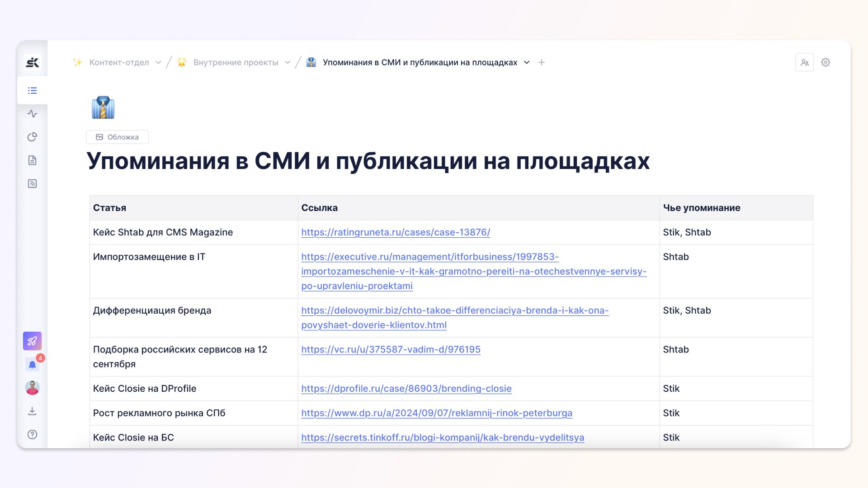Click Stik, Shtab in Дифференциация бренда row

[x=687, y=310]
